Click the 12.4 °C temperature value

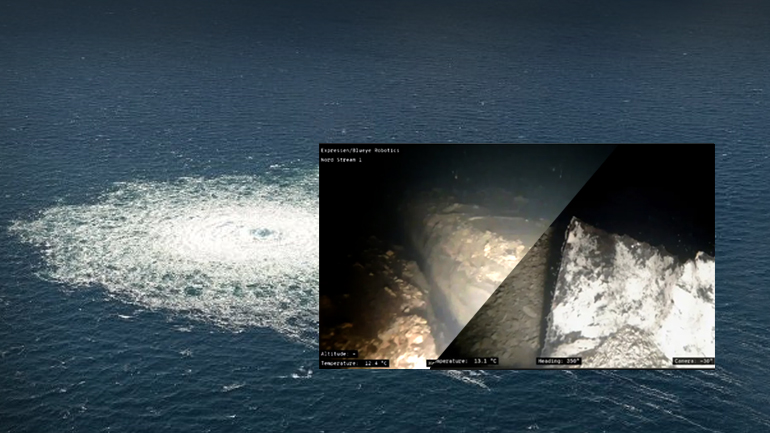click(x=375, y=363)
